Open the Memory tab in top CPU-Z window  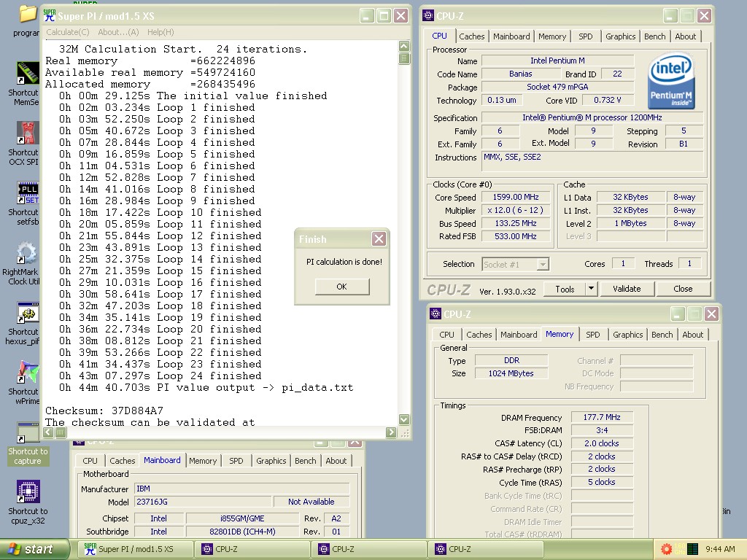(552, 36)
